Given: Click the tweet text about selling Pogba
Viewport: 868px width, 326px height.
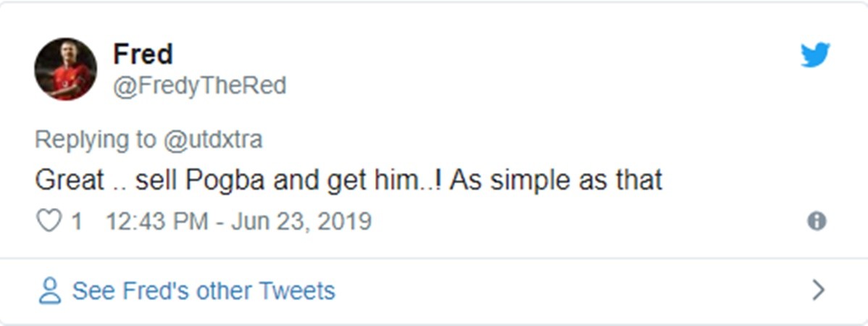Looking at the screenshot, I should (349, 180).
